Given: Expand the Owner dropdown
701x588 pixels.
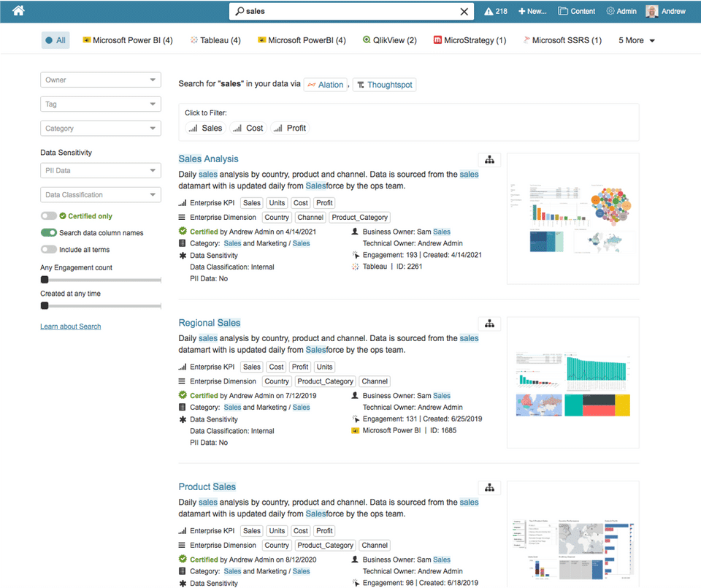Looking at the screenshot, I should [101, 80].
